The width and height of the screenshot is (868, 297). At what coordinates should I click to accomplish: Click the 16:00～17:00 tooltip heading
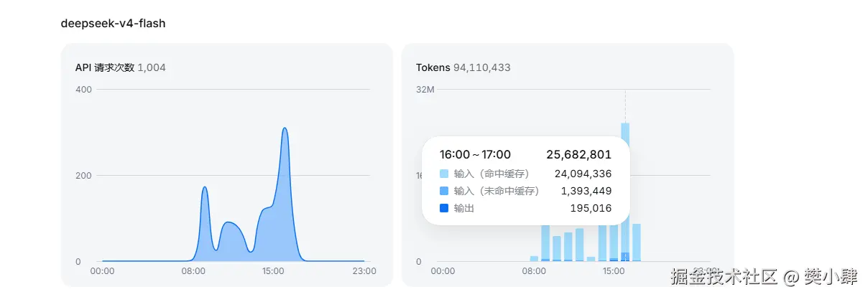pyautogui.click(x=475, y=154)
